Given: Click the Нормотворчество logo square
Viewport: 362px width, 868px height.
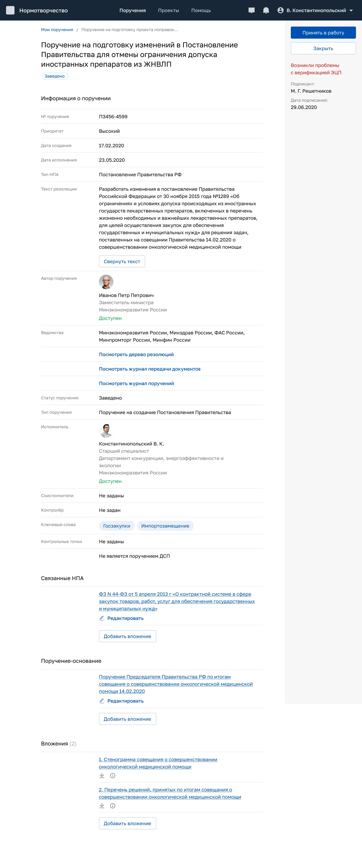Looking at the screenshot, I should click(x=11, y=11).
